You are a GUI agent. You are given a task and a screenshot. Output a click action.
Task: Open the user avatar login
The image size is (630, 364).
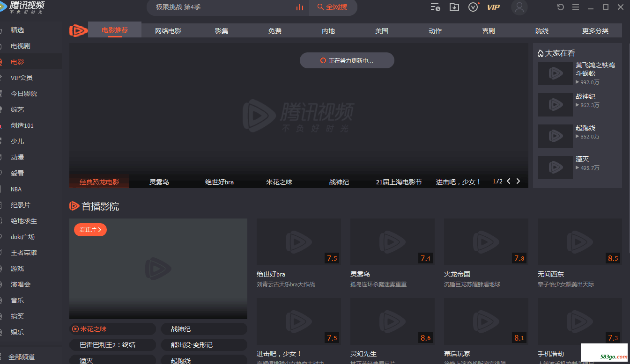click(x=519, y=7)
